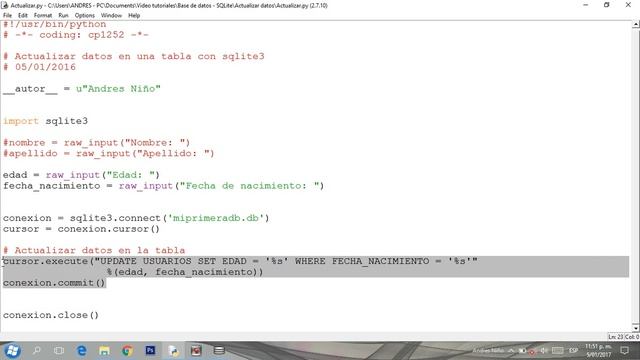Click the Windows Start button

click(12, 351)
